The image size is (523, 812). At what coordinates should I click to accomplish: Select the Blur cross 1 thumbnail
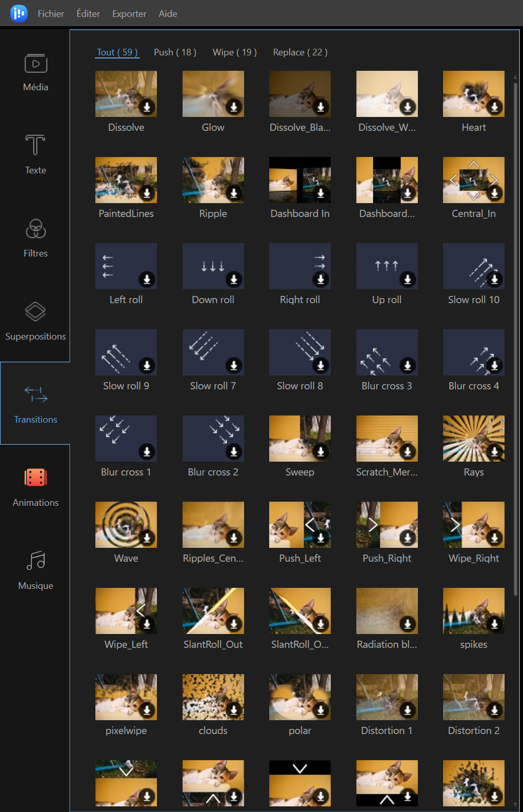(126, 439)
